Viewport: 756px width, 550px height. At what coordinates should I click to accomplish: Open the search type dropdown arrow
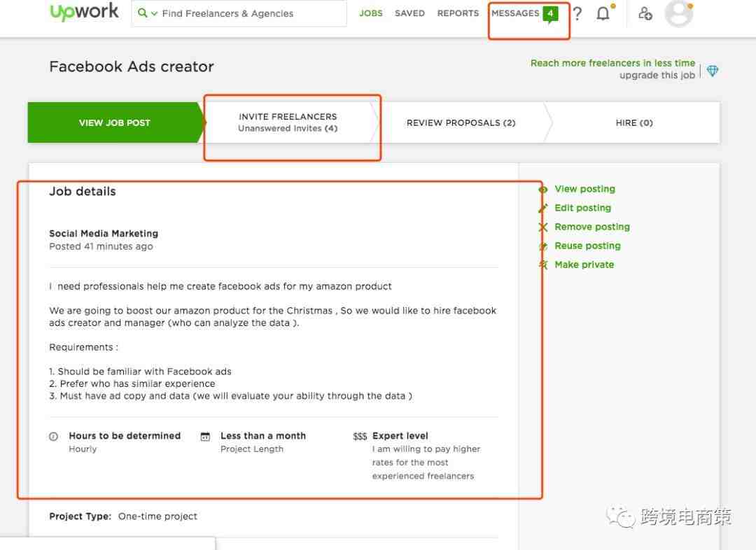[x=154, y=13]
